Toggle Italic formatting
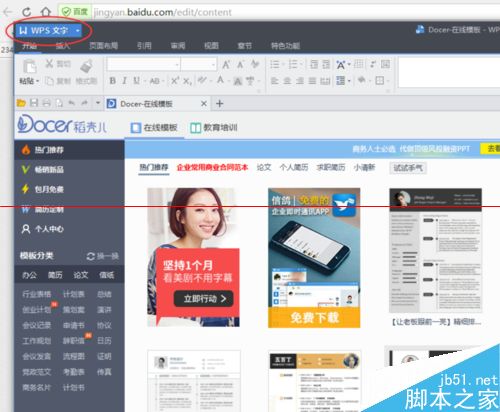Image resolution: width=500 pixels, height=412 pixels. coord(125,80)
